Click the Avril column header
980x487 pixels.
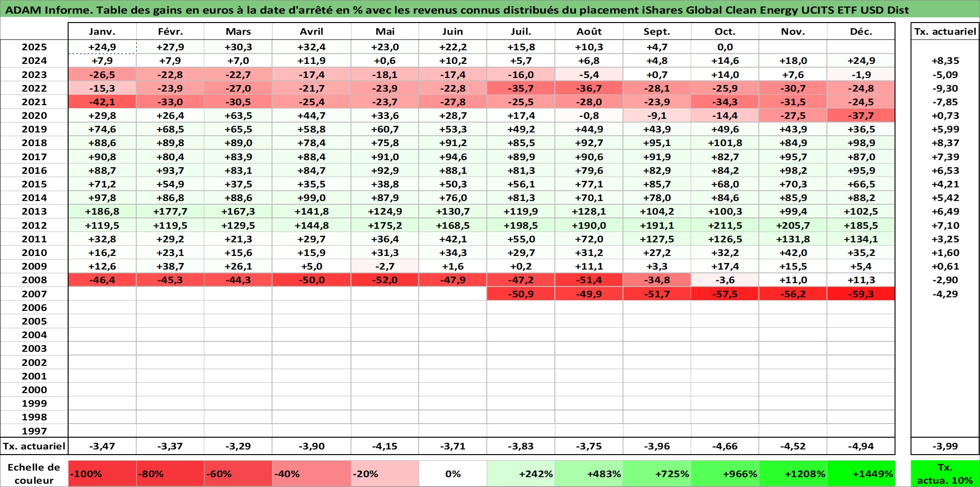(x=311, y=31)
